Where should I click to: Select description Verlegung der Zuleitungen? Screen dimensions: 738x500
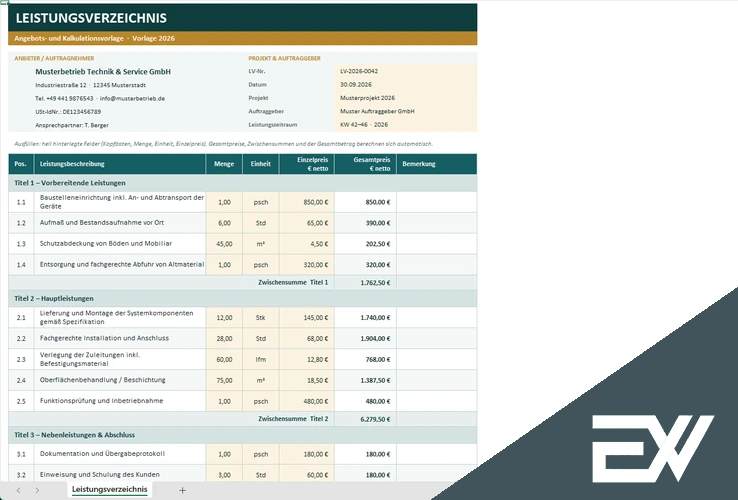[120, 359]
